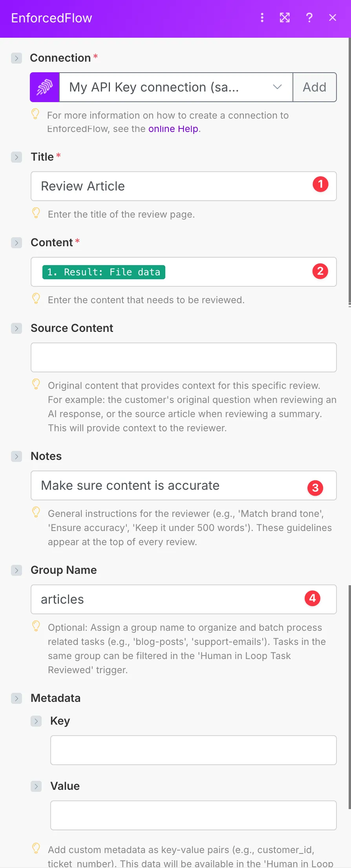351x868 pixels.
Task: Click the lightbulb hint under Title
Action: [x=36, y=213]
